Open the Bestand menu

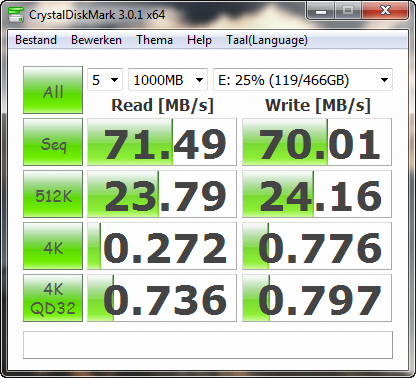(x=36, y=40)
